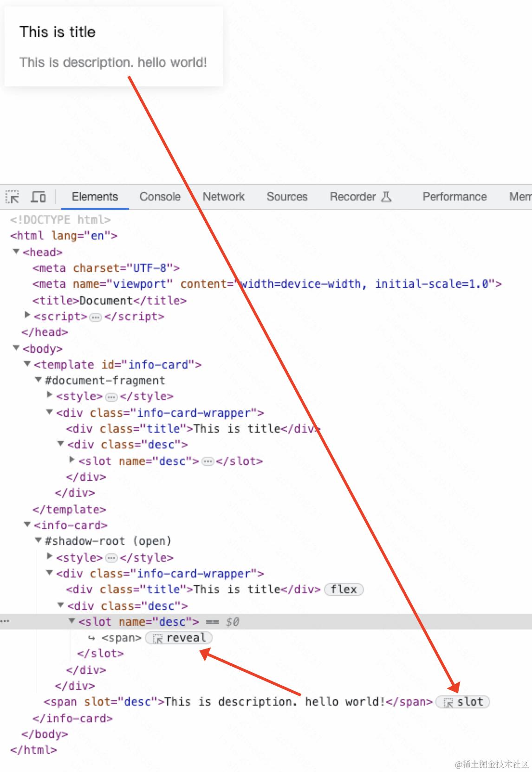
Task: Expand the script element node
Action: (x=27, y=315)
